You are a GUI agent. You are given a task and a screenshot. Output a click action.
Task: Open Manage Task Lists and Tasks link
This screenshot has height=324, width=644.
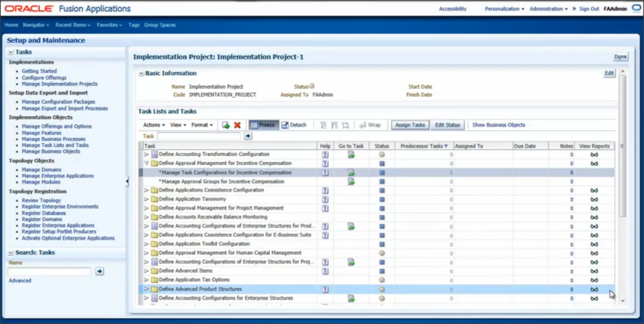pos(55,145)
